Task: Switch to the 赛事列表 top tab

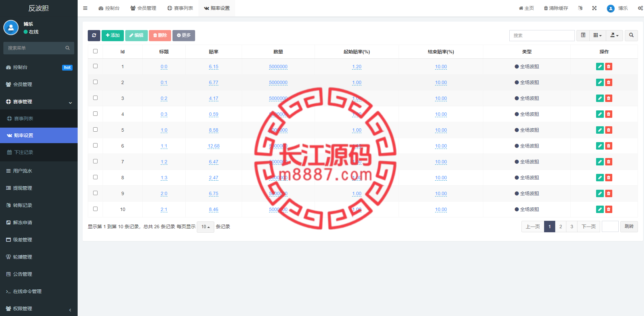Action: pyautogui.click(x=180, y=8)
